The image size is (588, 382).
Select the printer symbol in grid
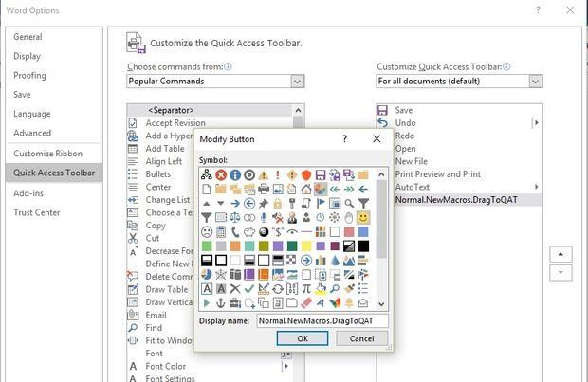click(264, 189)
